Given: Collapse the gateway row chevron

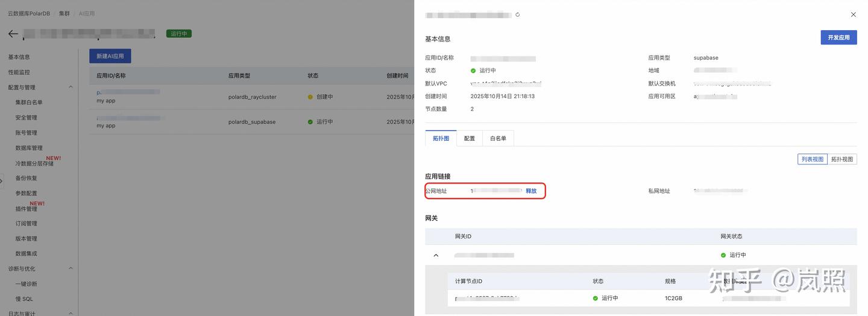Looking at the screenshot, I should 436,255.
